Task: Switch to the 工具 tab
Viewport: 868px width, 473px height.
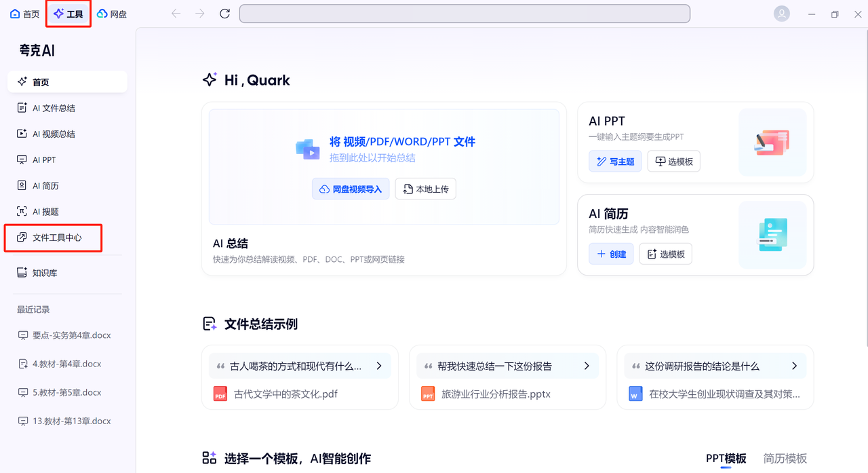Action: [68, 14]
